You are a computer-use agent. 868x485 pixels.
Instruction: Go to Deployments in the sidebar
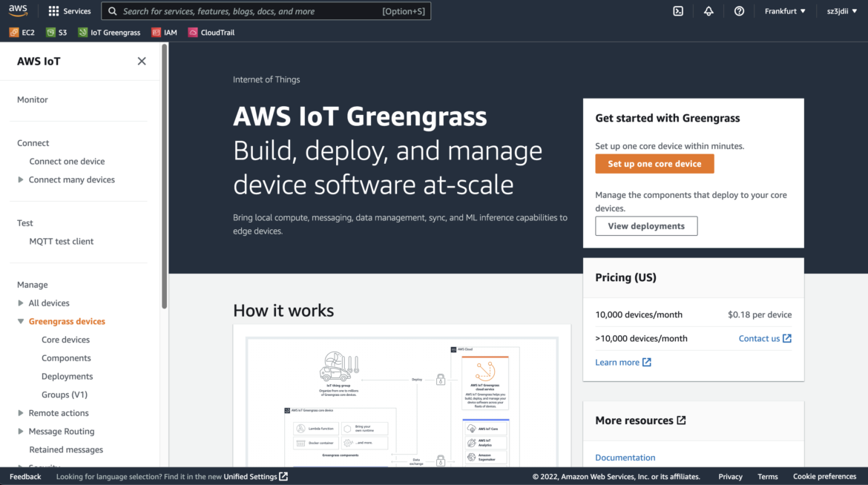65,376
